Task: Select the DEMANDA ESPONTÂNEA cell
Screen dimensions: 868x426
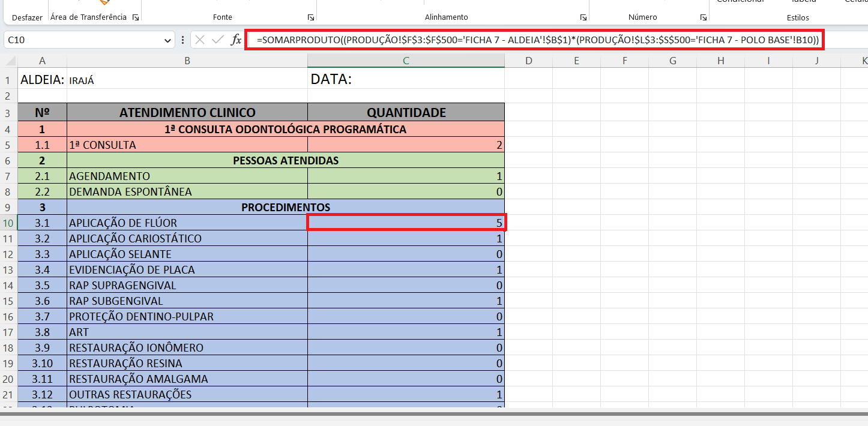Action: [187, 191]
